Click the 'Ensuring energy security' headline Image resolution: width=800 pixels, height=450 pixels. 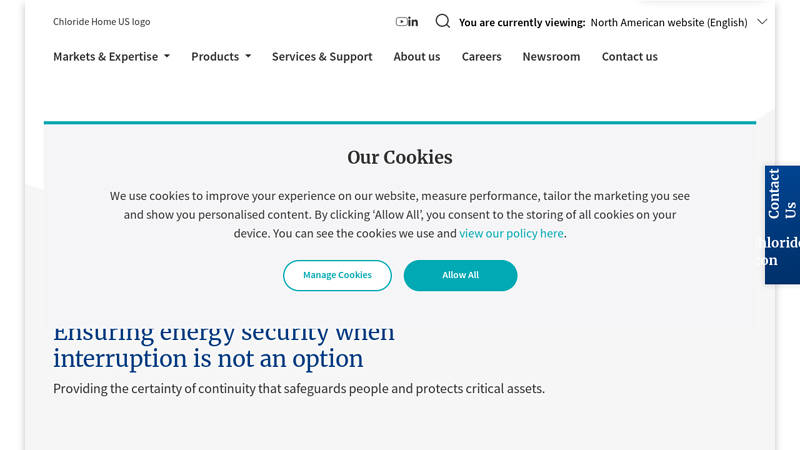tap(223, 346)
